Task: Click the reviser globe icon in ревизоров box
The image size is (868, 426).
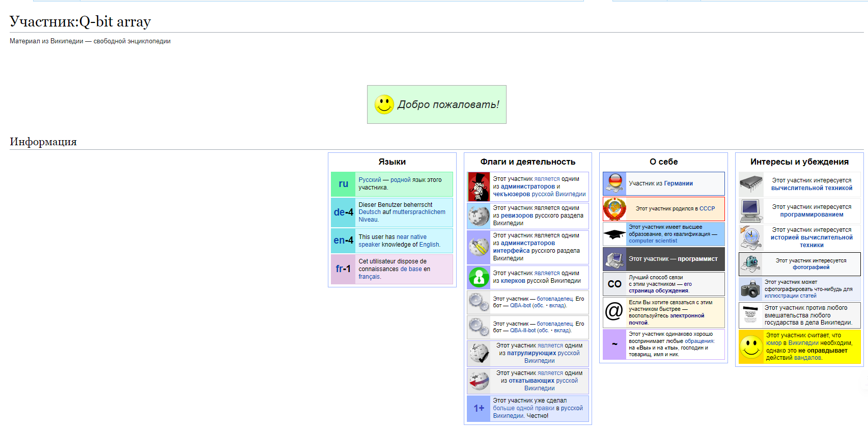Action: (x=479, y=216)
